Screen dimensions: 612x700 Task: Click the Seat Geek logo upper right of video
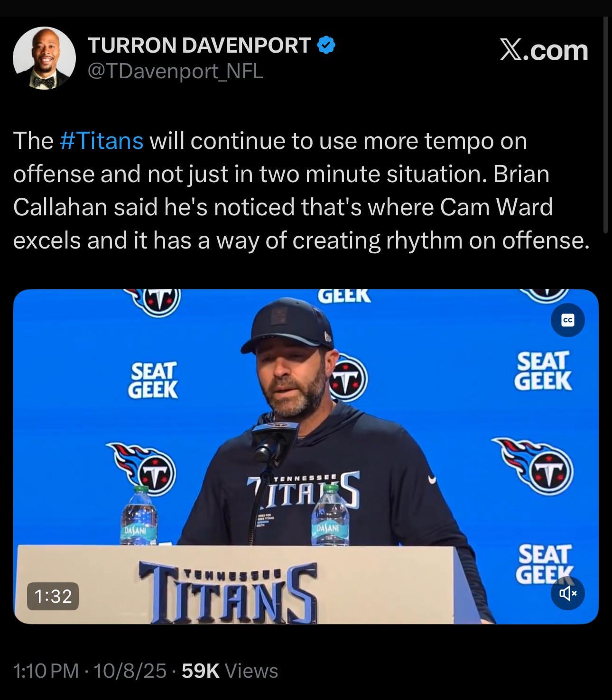click(543, 370)
